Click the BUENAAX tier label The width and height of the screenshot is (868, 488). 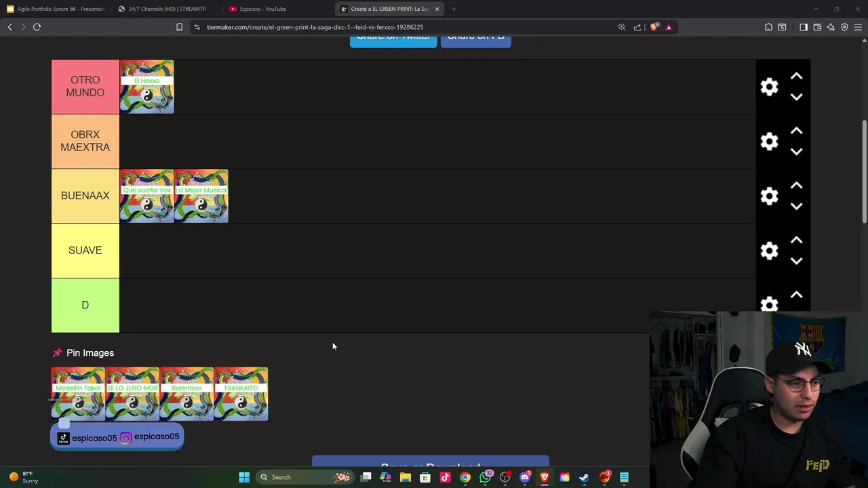[85, 196]
